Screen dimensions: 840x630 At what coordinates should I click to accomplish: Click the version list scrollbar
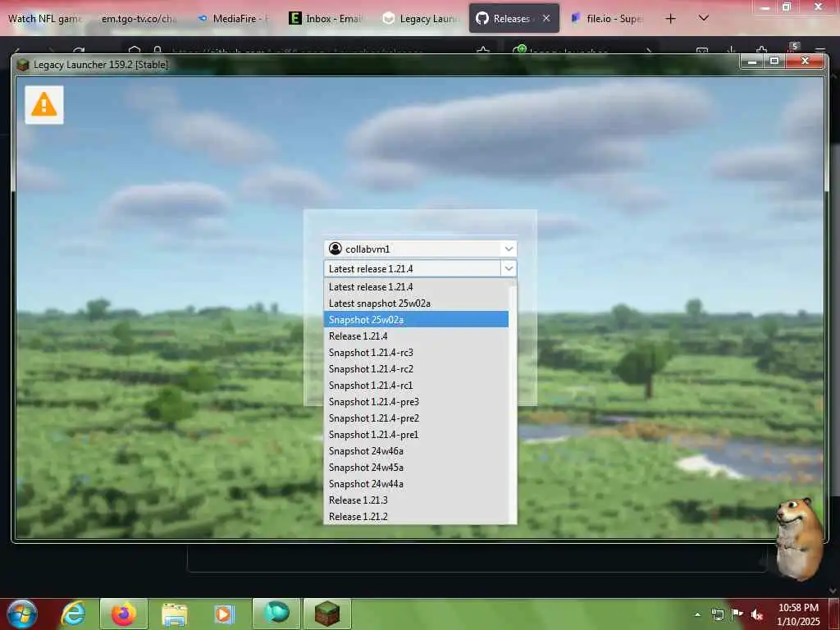(513, 401)
